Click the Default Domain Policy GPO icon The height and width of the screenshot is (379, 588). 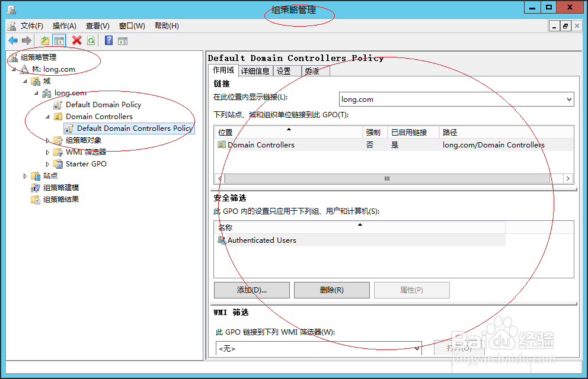[58, 105]
